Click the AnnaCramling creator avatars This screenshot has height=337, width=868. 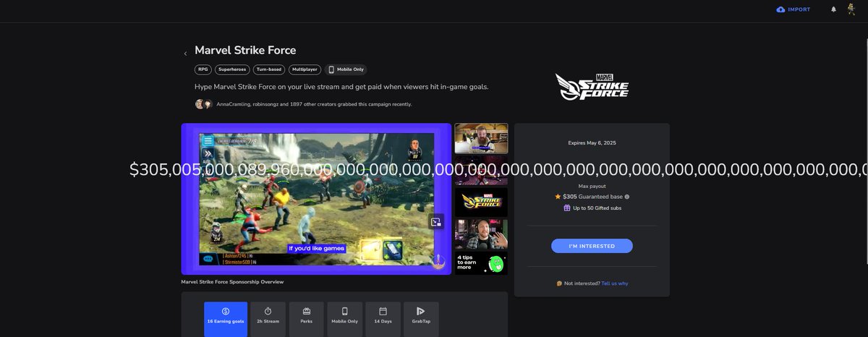(203, 104)
